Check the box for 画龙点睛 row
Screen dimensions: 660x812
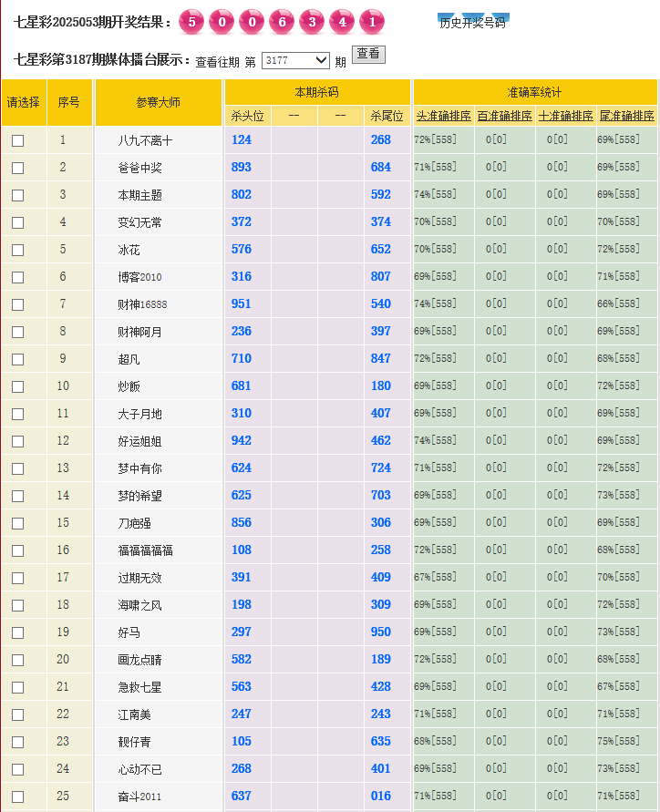click(17, 660)
